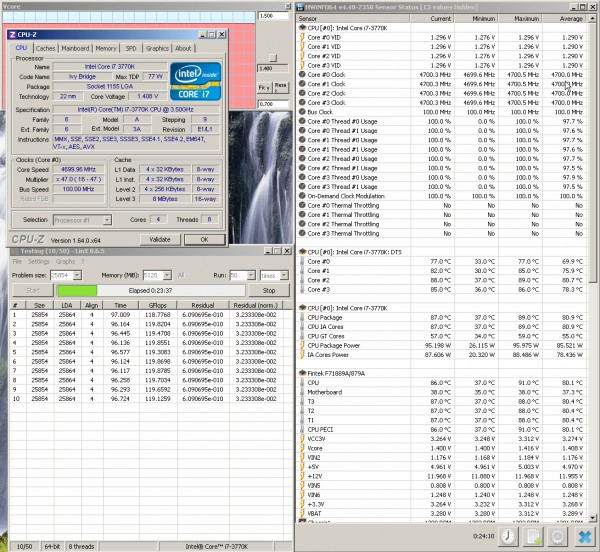Click the power icon beside IA Cores Power
600x552 pixels.
[302, 355]
